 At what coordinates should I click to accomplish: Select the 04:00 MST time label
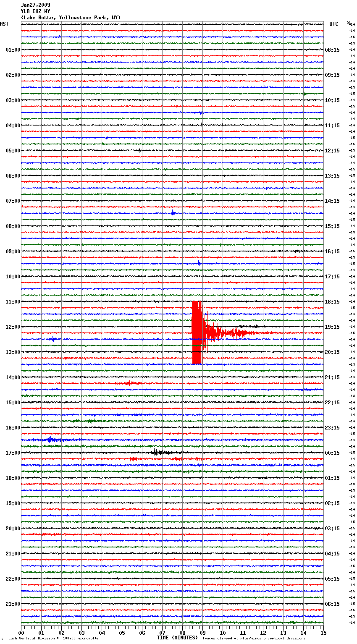click(x=13, y=126)
